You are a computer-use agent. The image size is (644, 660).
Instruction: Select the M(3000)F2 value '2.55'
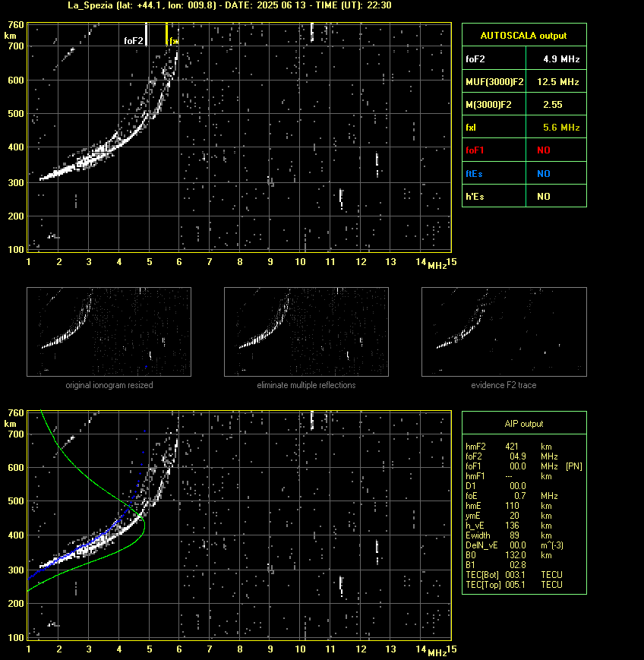(x=553, y=104)
